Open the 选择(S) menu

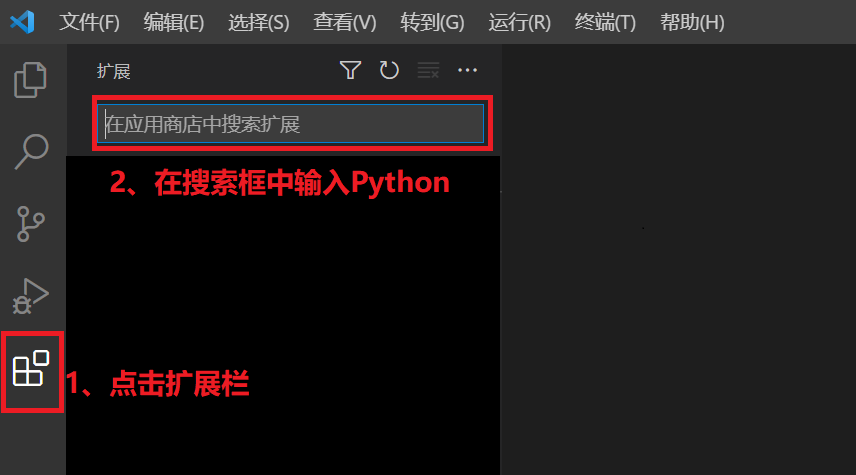[x=258, y=22]
